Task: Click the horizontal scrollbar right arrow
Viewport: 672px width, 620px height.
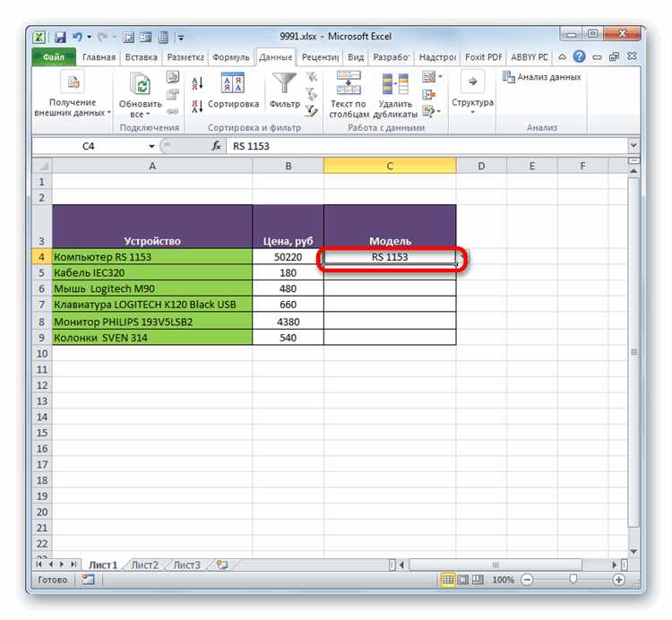Action: (x=614, y=565)
